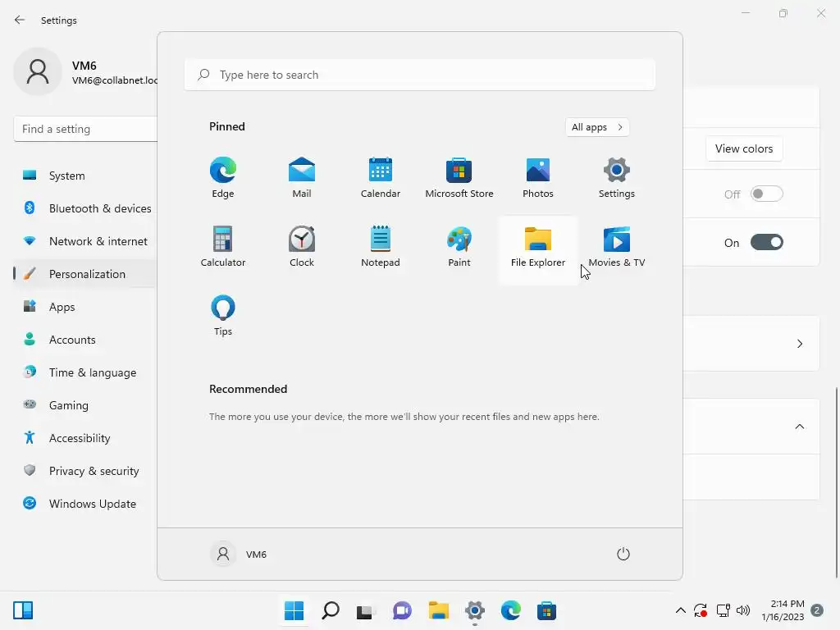Open Task View on the taskbar

tap(366, 610)
